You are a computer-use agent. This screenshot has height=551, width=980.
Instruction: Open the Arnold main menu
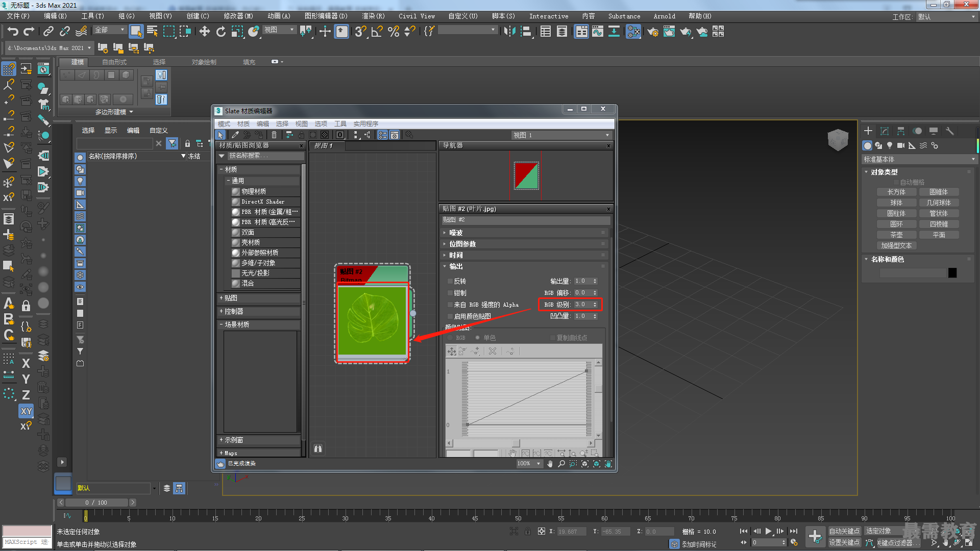pos(664,16)
